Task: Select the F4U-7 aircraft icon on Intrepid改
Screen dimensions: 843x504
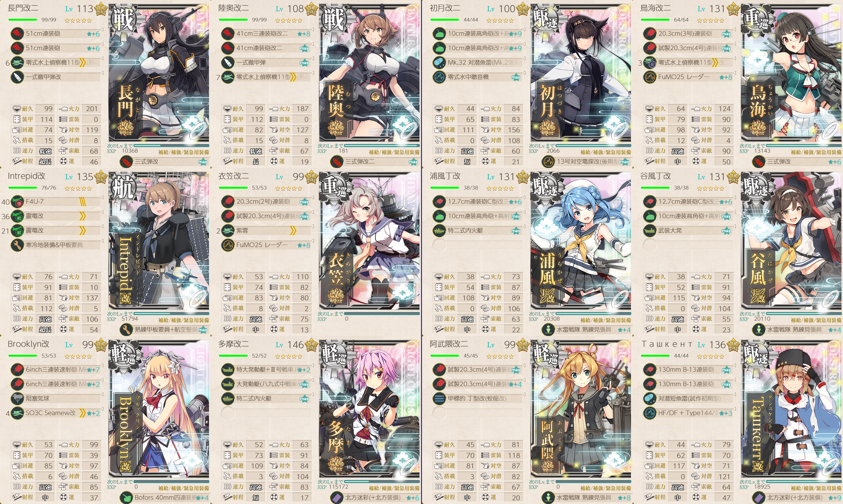Action: pyautogui.click(x=17, y=202)
